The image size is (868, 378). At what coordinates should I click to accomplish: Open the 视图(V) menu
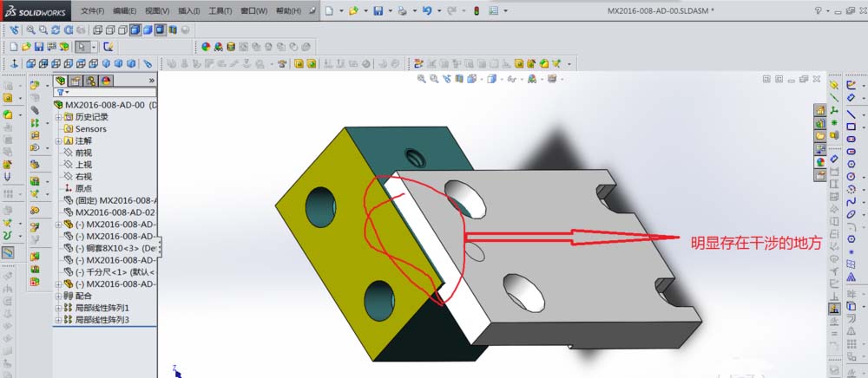157,10
